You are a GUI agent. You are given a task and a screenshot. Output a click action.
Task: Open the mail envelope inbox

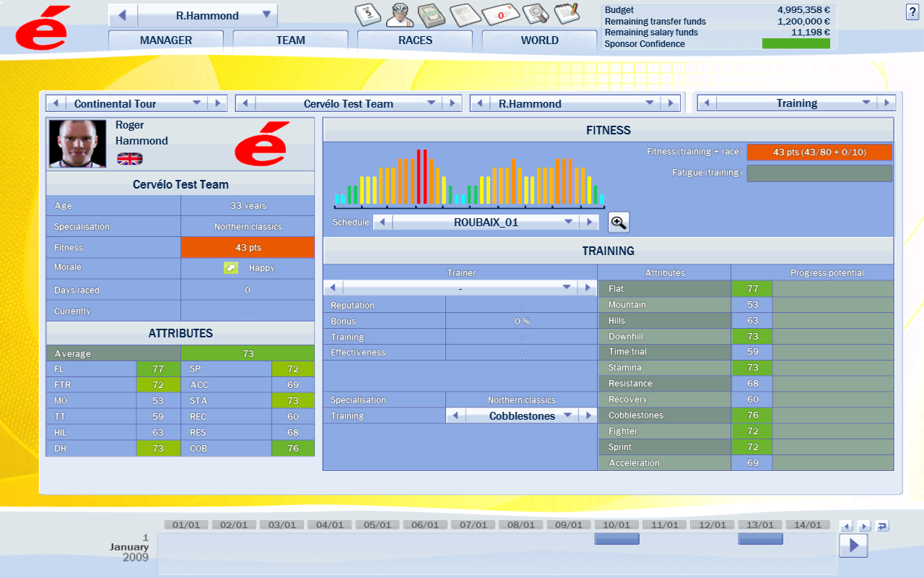[500, 14]
